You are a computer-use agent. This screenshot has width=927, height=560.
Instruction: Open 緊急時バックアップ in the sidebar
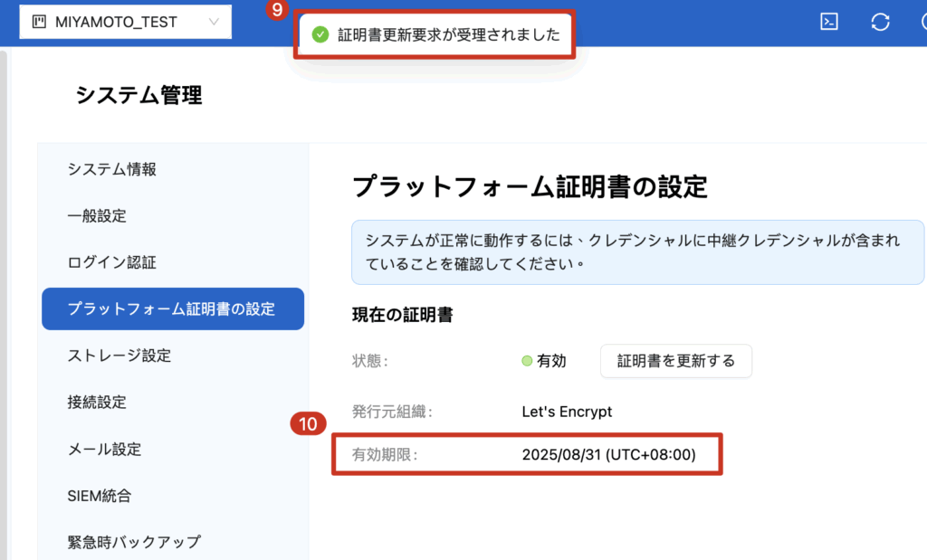click(x=134, y=543)
